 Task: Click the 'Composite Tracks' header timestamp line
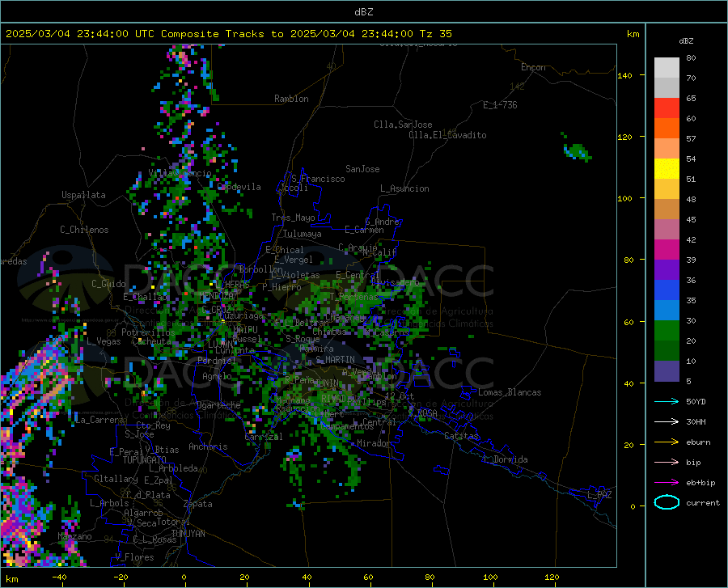click(x=228, y=34)
